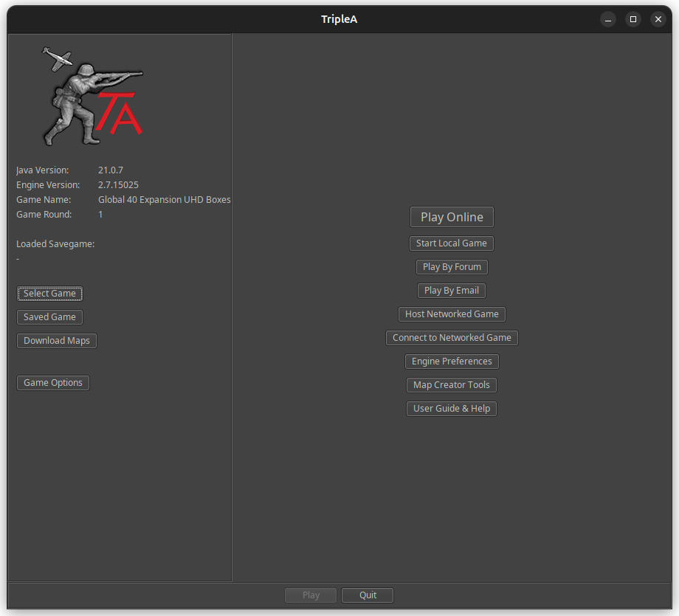Click the TripleA title bar
The width and height of the screenshot is (679, 616).
coord(339,19)
